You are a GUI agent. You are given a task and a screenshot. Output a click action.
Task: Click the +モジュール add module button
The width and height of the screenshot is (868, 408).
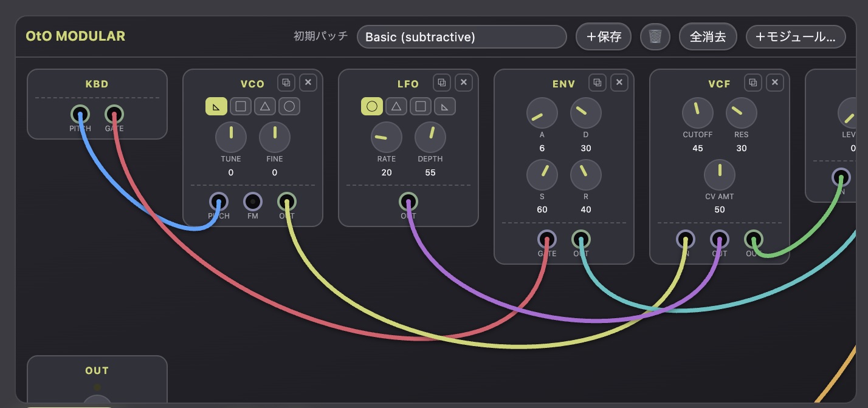[x=796, y=37]
